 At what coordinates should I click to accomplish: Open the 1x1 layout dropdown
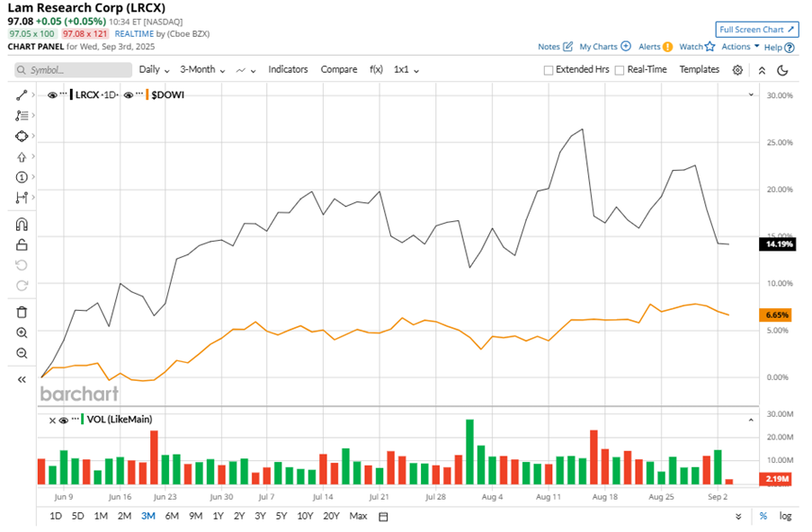(406, 69)
